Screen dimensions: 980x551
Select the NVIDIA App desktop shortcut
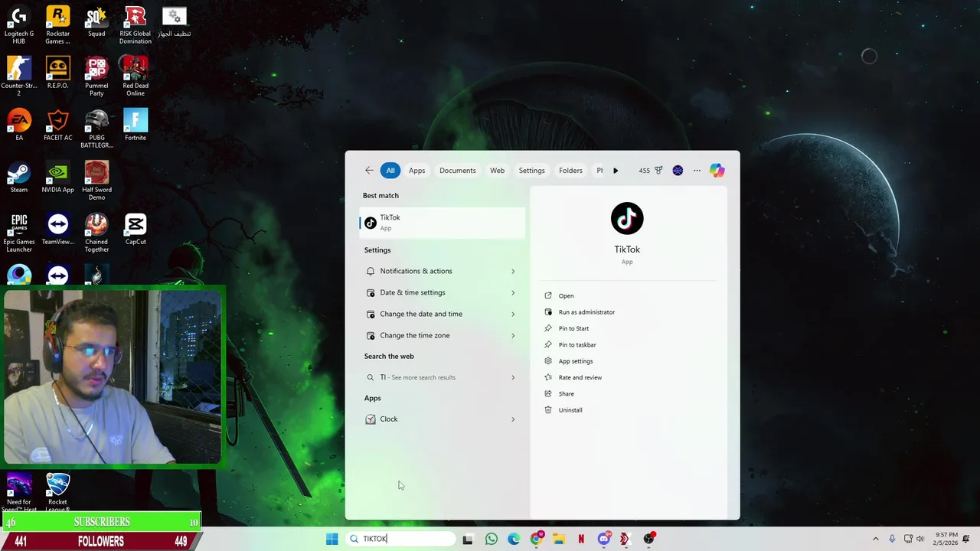pyautogui.click(x=57, y=177)
